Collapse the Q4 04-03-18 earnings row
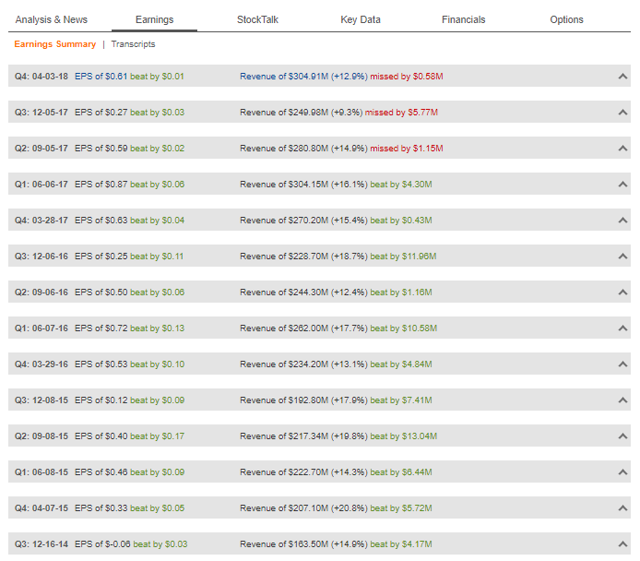The width and height of the screenshot is (640, 561). click(x=622, y=76)
